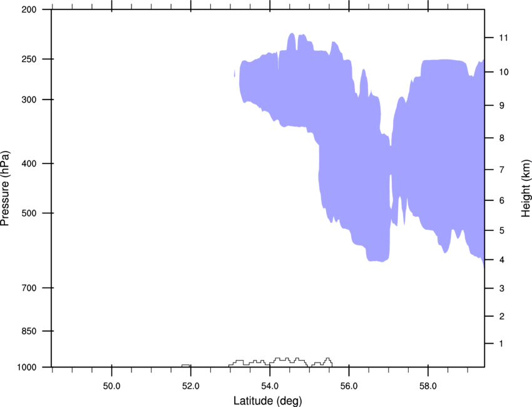Click the 10 km height label
Image resolution: width=532 pixels, height=407 pixels.
point(503,72)
